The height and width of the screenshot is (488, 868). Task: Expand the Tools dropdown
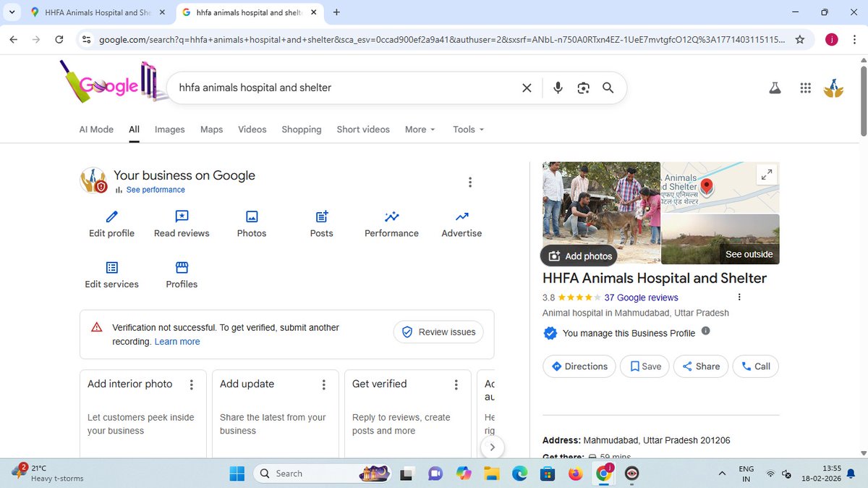(468, 130)
